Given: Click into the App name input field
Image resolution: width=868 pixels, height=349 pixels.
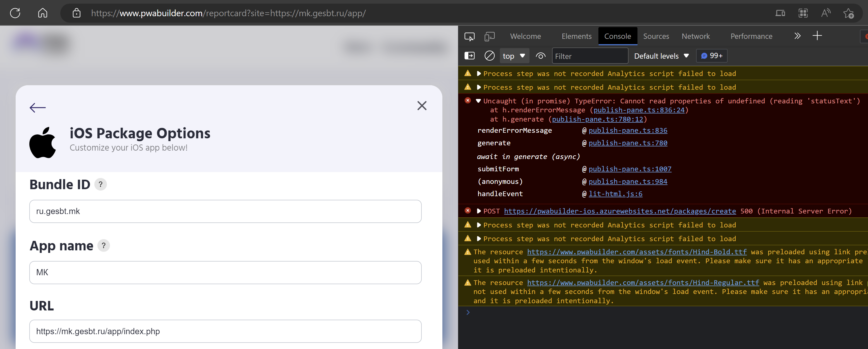Looking at the screenshot, I should (x=225, y=272).
